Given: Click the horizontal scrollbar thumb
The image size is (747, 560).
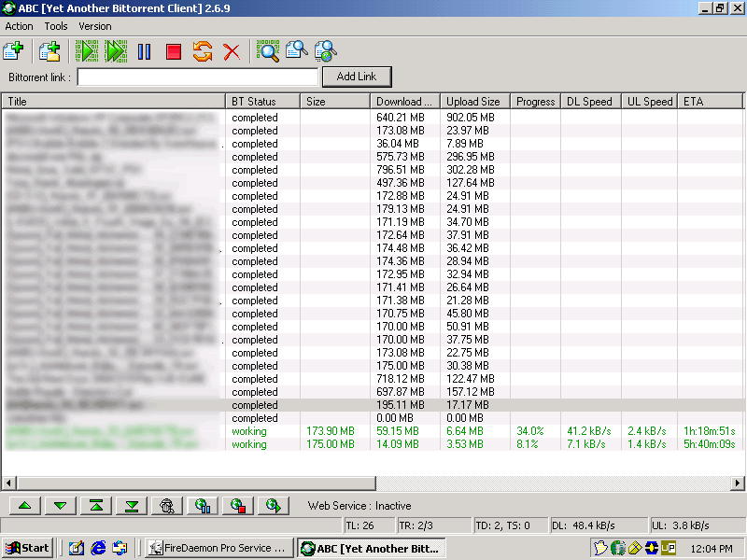Looking at the screenshot, I should point(196,483).
